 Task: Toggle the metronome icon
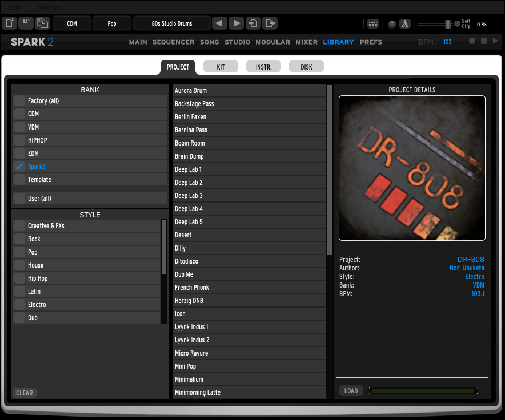tap(405, 24)
